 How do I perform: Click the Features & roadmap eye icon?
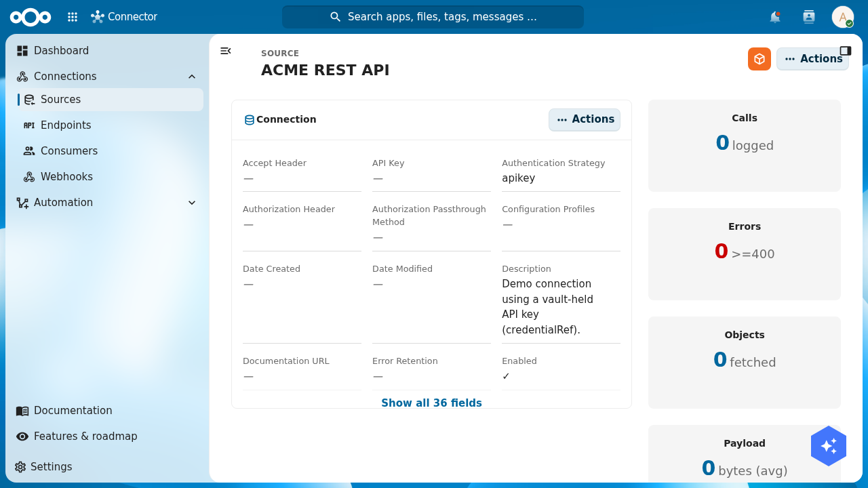[22, 436]
